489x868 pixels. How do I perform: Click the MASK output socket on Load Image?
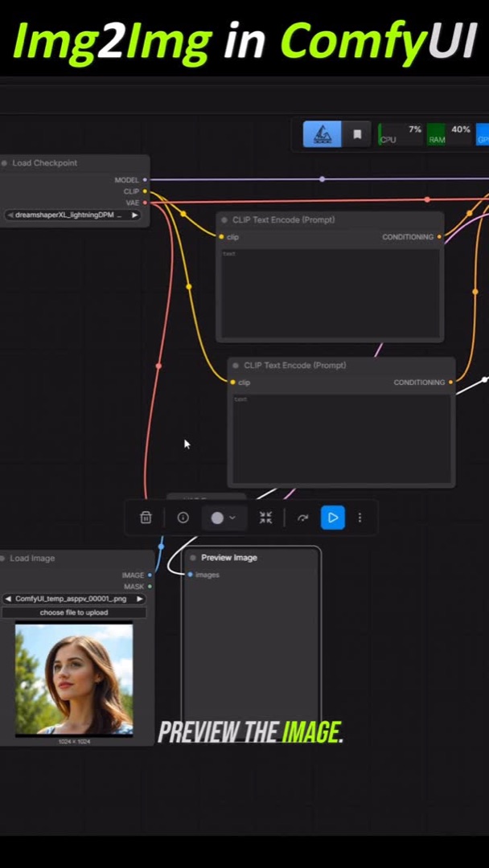pyautogui.click(x=150, y=586)
